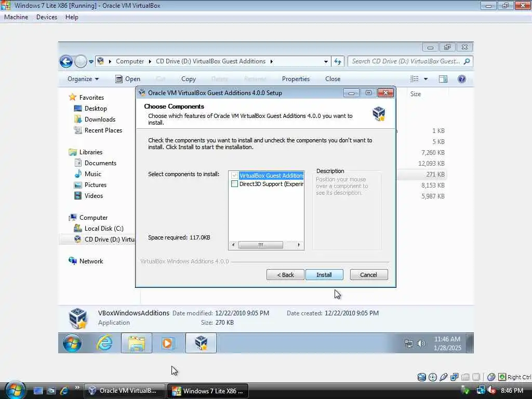
Task: Open address bar history dropdown
Action: (326, 62)
